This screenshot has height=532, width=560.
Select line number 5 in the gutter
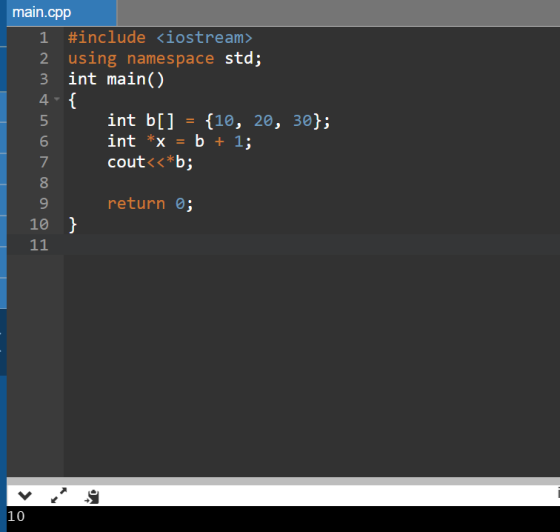coord(44,121)
